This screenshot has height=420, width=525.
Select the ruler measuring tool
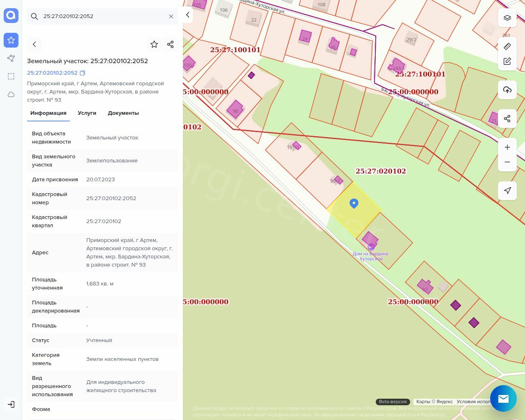click(x=507, y=46)
